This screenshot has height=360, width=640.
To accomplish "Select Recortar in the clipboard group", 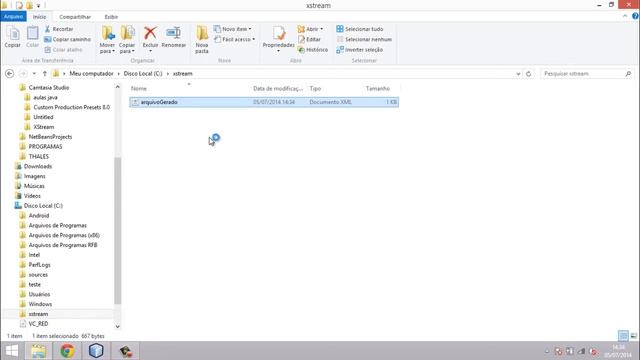I will click(59, 29).
